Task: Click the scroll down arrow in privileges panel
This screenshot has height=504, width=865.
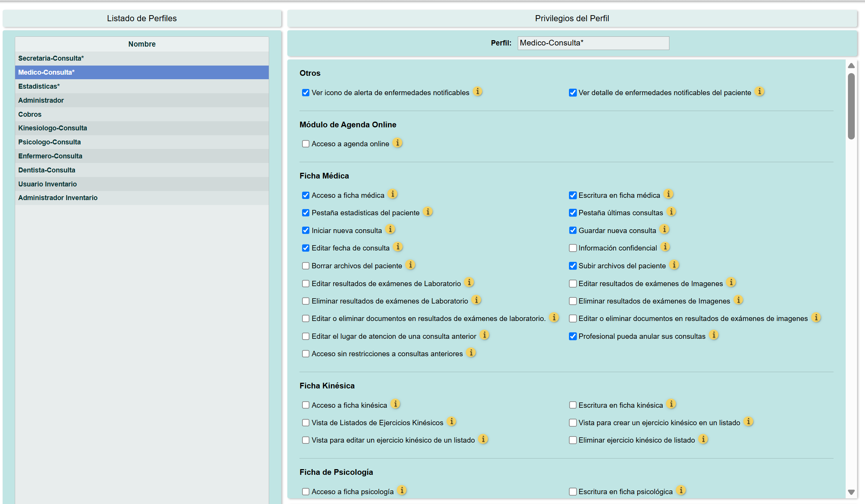Action: tap(851, 492)
